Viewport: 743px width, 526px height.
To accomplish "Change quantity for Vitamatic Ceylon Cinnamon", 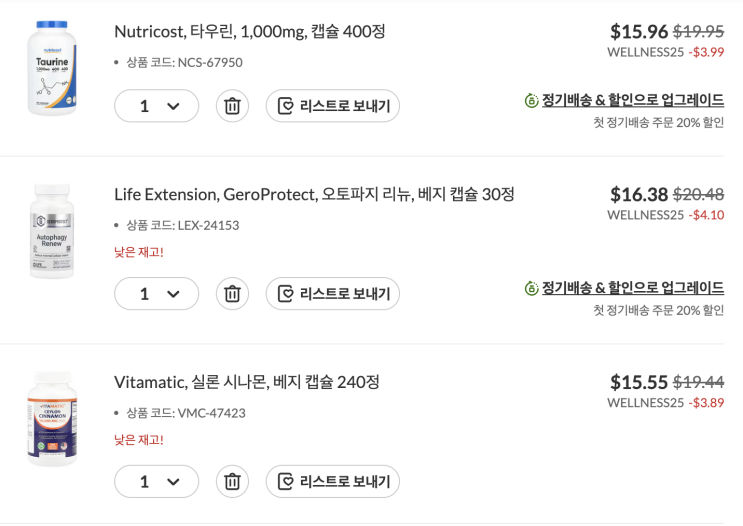I will (x=157, y=481).
